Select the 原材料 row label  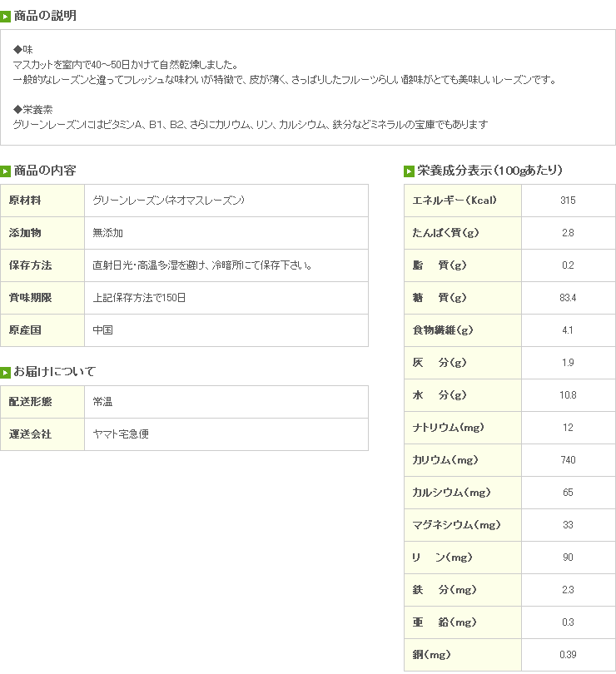(x=42, y=201)
